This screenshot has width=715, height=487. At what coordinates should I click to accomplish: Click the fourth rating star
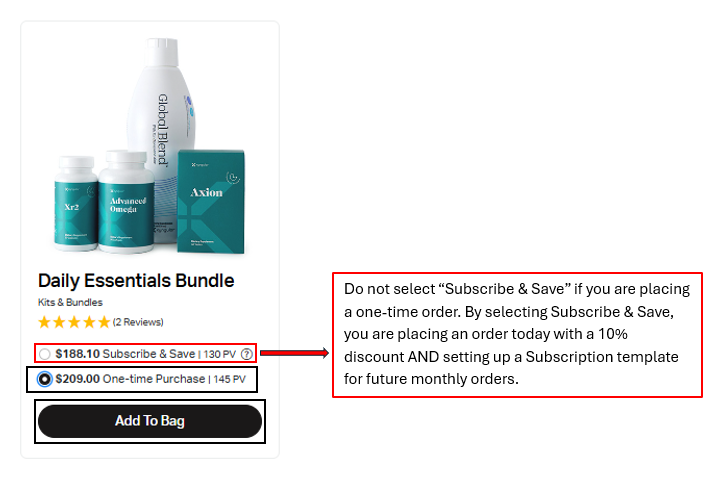[89, 322]
